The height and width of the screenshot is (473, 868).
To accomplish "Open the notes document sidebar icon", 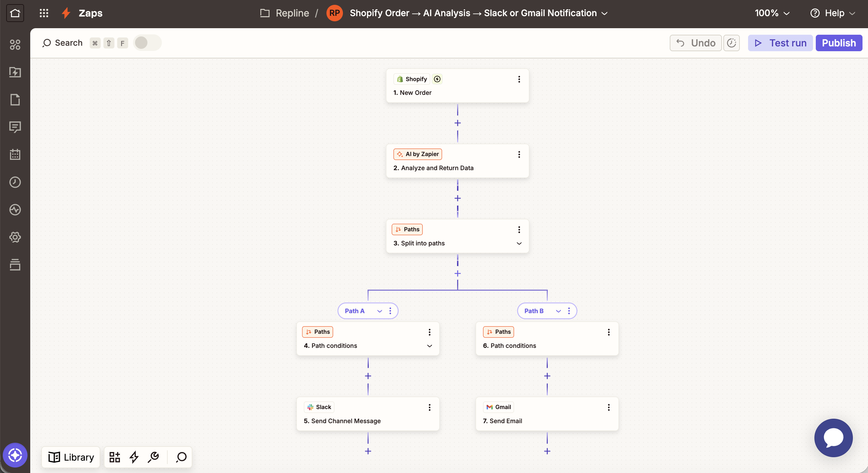I will (x=15, y=100).
